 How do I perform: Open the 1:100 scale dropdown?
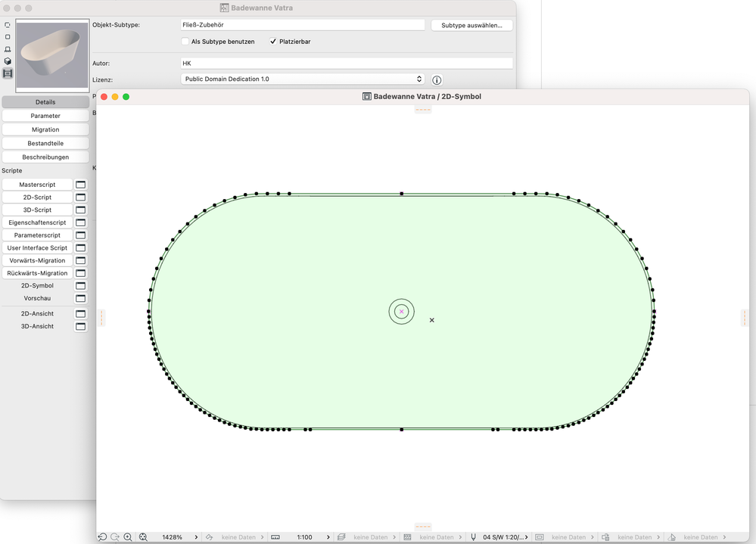coord(328,537)
